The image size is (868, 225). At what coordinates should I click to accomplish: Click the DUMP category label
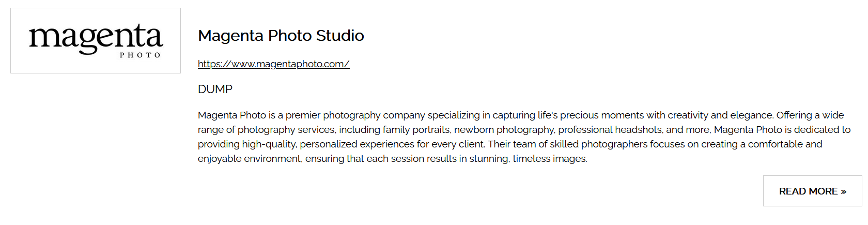tap(215, 89)
